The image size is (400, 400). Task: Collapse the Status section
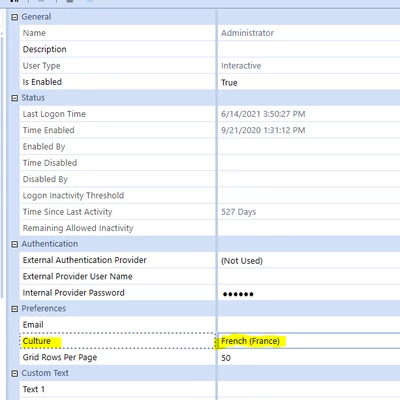[x=14, y=98]
